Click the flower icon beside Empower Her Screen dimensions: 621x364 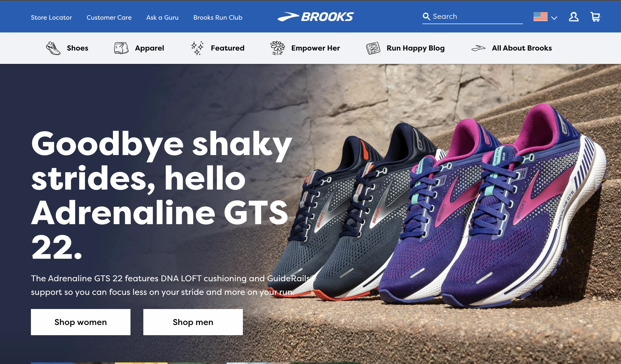click(277, 48)
